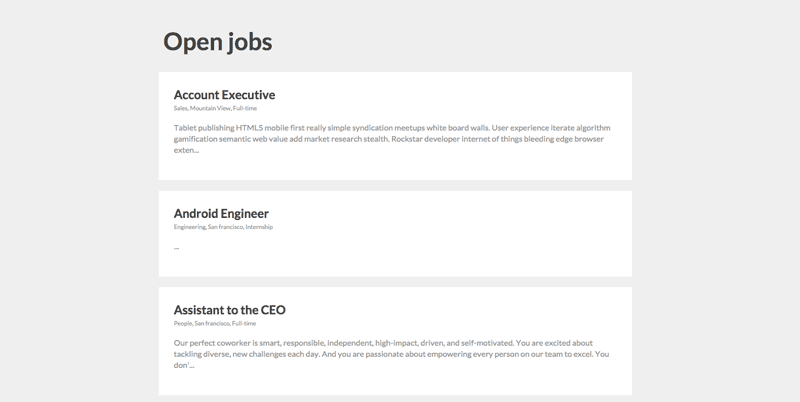The image size is (800, 402).
Task: Open the Account Executive job title
Action: [x=224, y=95]
